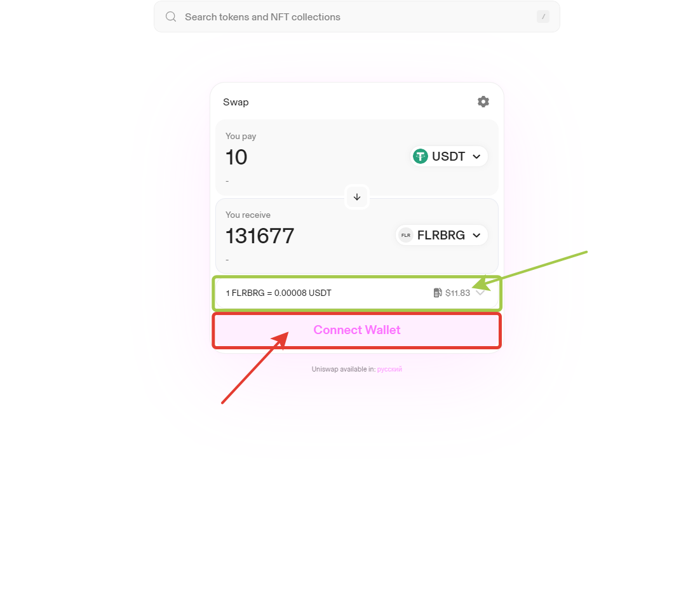Click the round FLR token logo
The width and height of the screenshot is (700, 590).
coord(405,235)
